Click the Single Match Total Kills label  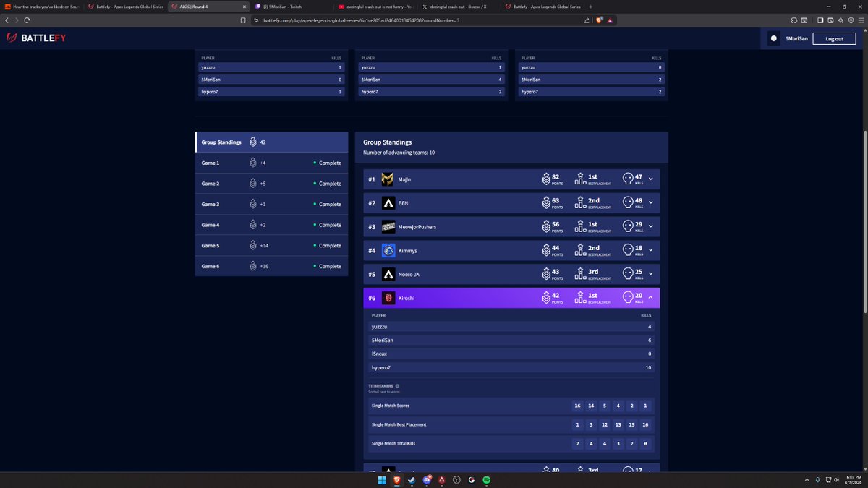tap(393, 443)
